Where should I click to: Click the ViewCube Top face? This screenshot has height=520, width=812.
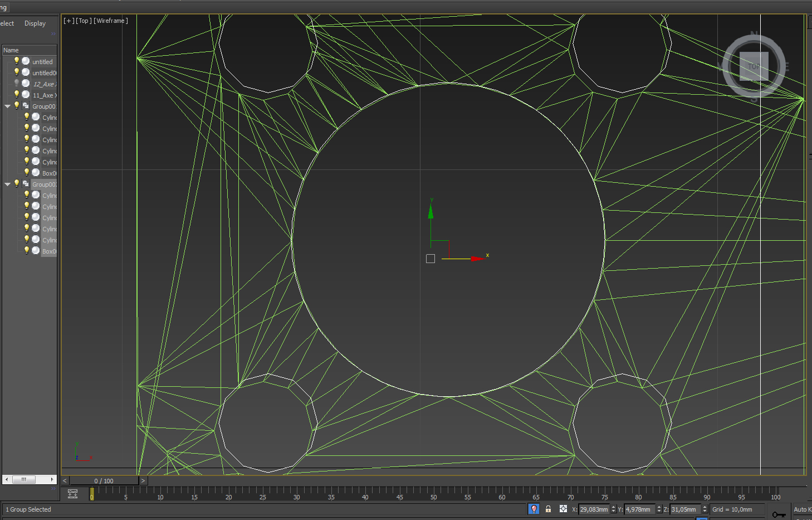point(754,66)
